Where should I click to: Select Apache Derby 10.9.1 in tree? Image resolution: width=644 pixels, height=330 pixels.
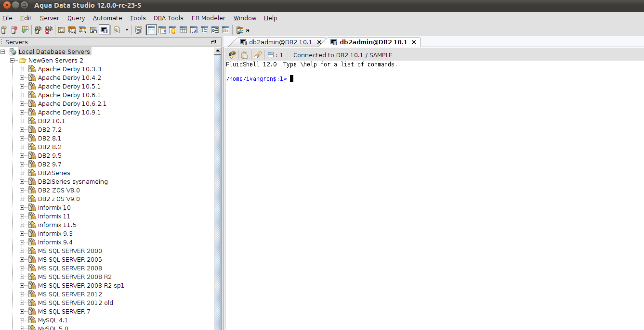(69, 112)
